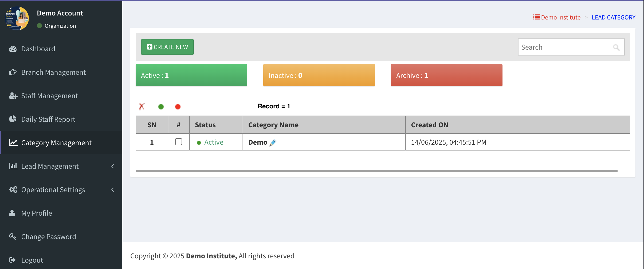Tick the checkbox for Demo row

pyautogui.click(x=179, y=142)
